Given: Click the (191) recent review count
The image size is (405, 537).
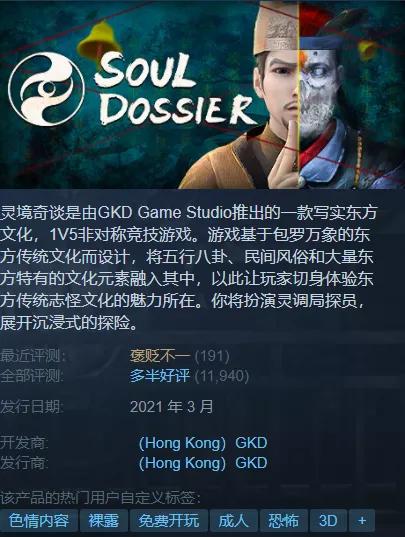Looking at the screenshot, I should (x=212, y=356).
